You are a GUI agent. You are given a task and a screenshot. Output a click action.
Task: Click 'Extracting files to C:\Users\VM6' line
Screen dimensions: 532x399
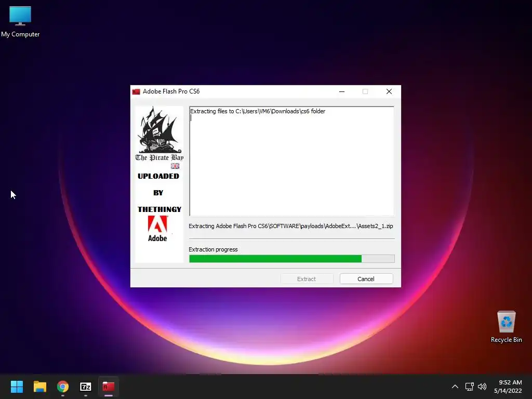[258, 111]
